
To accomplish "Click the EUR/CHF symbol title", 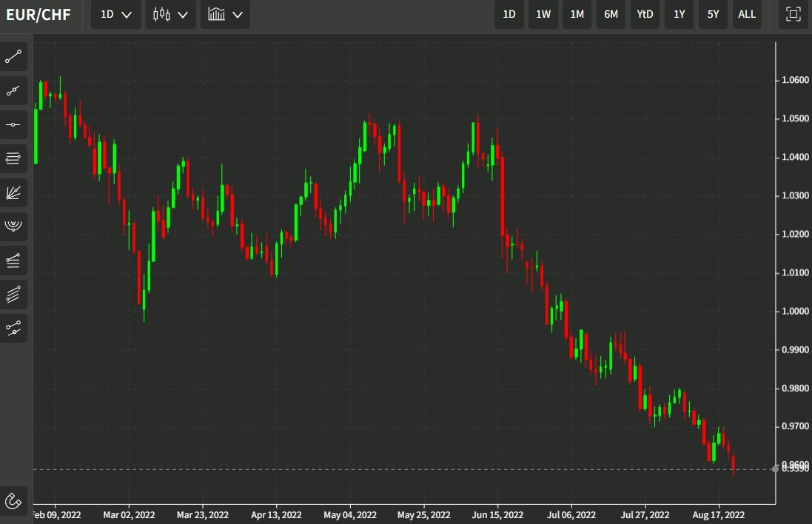I will [38, 15].
